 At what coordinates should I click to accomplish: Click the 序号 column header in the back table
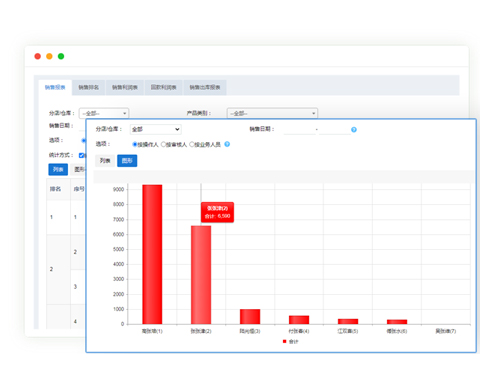click(79, 189)
